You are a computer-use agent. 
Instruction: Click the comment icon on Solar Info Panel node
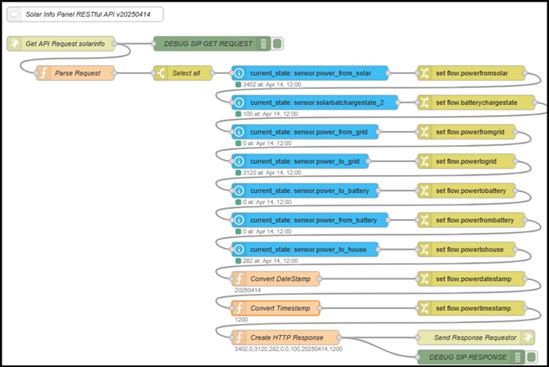tap(14, 14)
